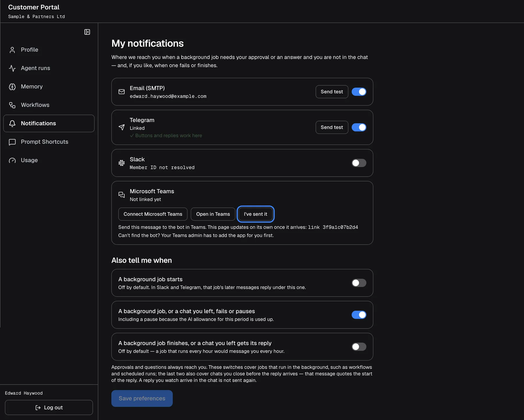Image resolution: width=524 pixels, height=420 pixels.
Task: Click the Agent runs activity icon
Action: pyautogui.click(x=12, y=68)
